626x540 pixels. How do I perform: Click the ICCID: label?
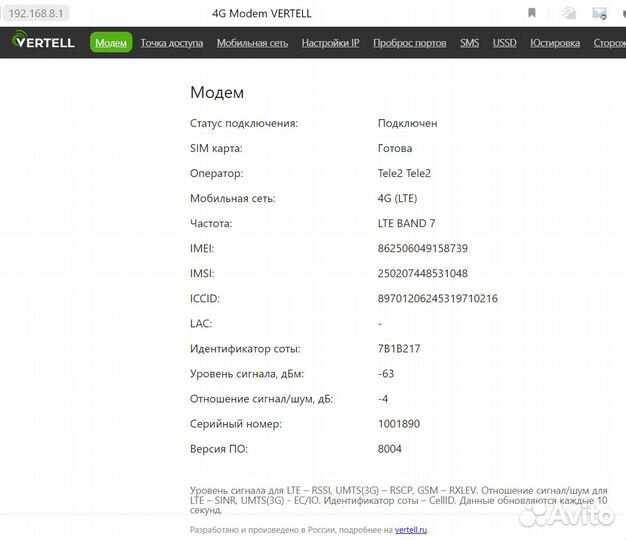[x=205, y=299]
